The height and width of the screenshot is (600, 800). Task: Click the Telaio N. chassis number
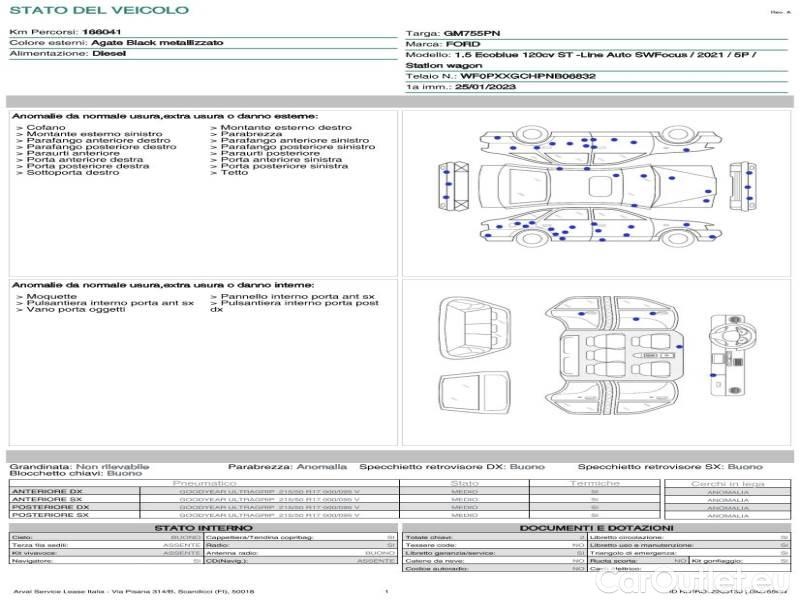500,75
